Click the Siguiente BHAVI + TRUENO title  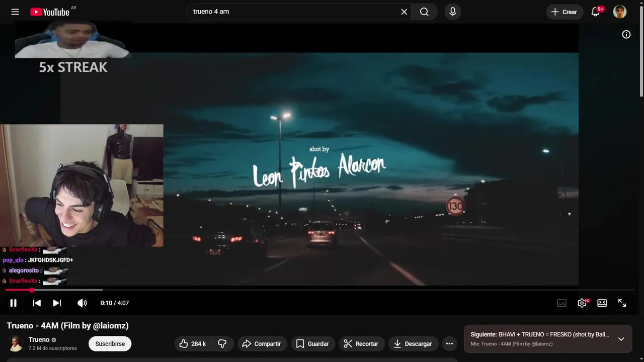(540, 334)
